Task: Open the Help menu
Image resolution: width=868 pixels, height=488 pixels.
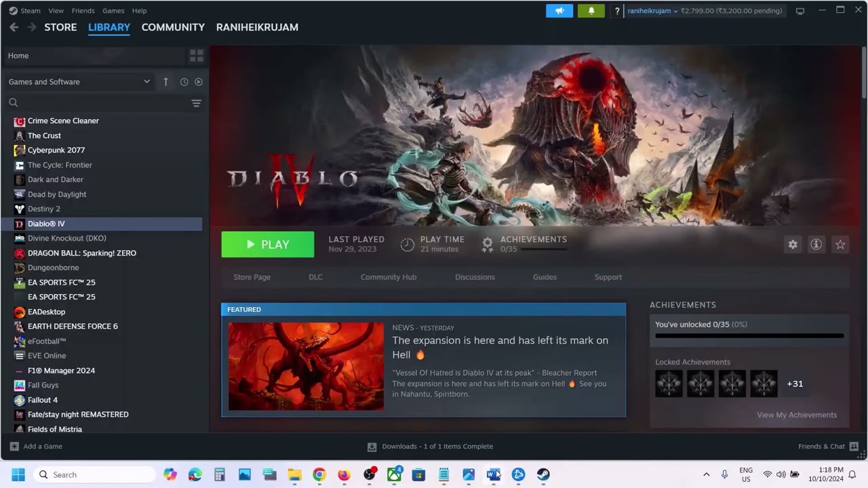Action: point(139,11)
